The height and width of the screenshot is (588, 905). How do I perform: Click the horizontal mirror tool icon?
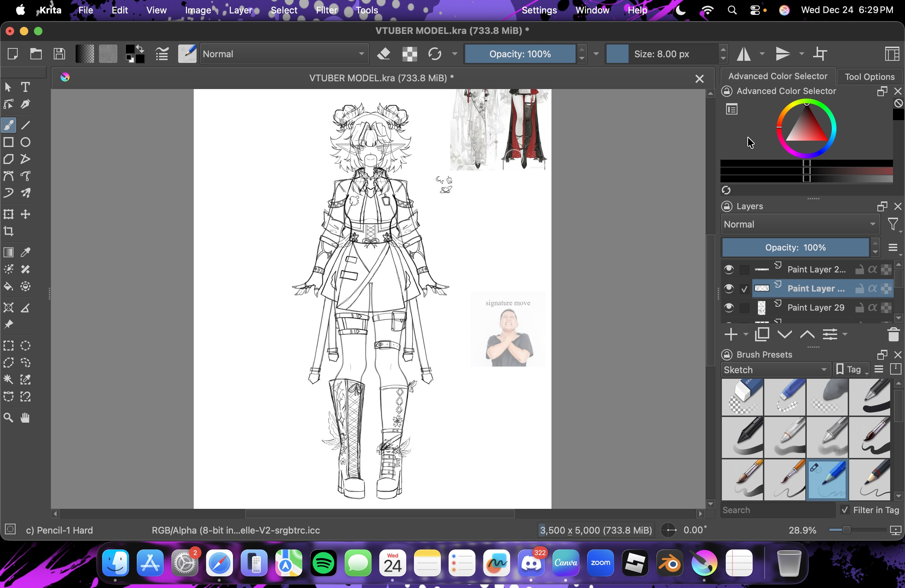pyautogui.click(x=744, y=54)
